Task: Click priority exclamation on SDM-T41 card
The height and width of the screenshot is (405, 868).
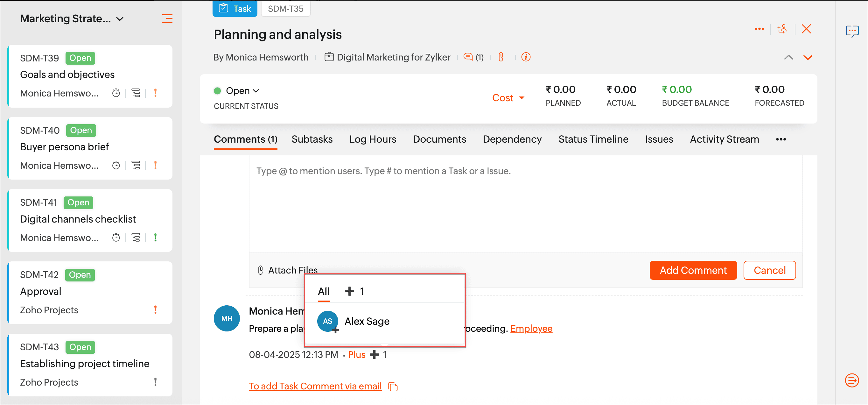Action: pyautogui.click(x=155, y=238)
